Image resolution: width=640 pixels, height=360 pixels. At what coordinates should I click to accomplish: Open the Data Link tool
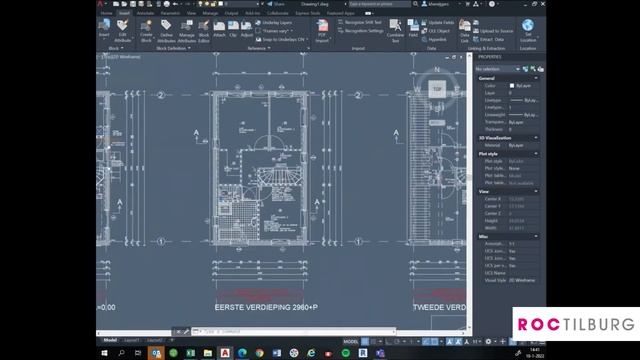coord(464,31)
